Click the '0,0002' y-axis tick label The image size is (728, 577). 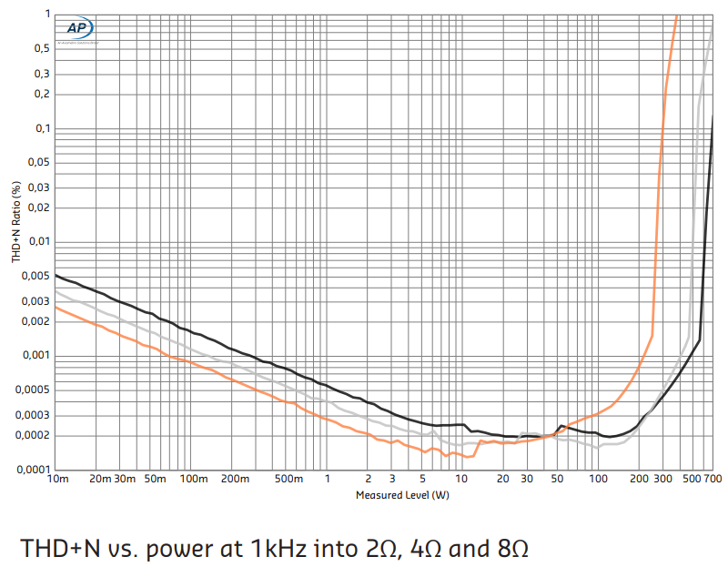[x=33, y=435]
